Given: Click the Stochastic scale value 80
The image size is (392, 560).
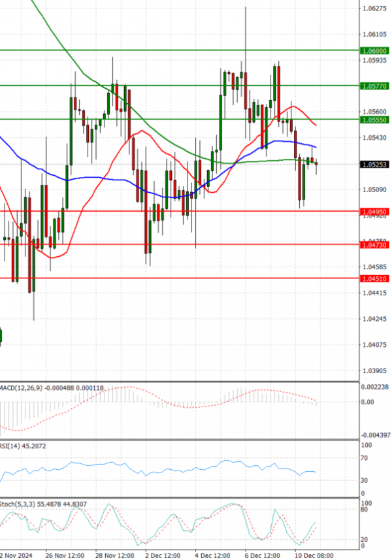Looking at the screenshot, I should tap(364, 510).
